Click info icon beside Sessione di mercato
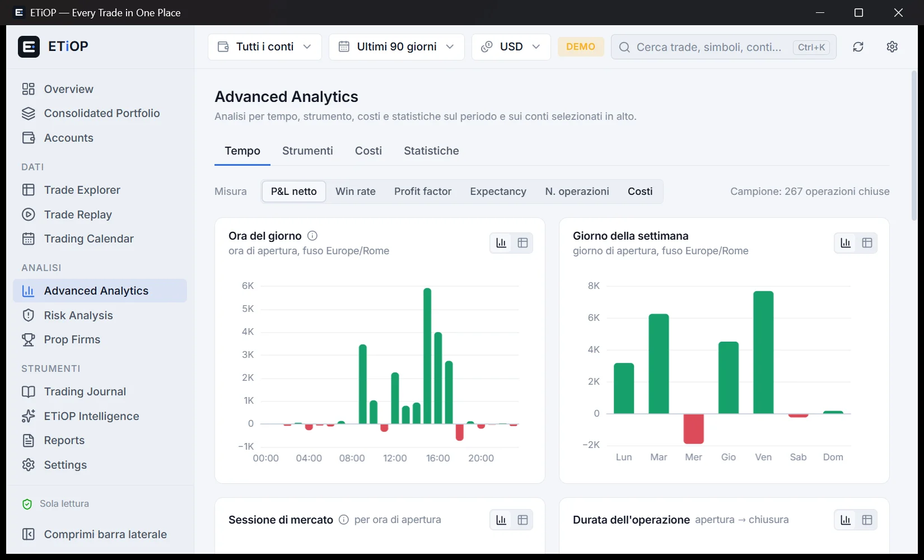The height and width of the screenshot is (560, 924). click(344, 520)
